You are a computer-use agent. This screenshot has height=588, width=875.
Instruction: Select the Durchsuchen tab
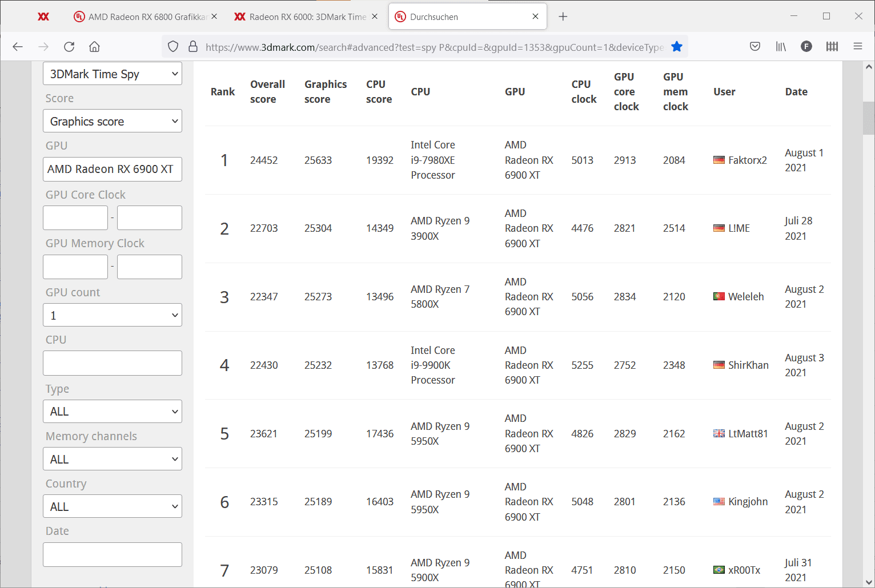point(468,17)
